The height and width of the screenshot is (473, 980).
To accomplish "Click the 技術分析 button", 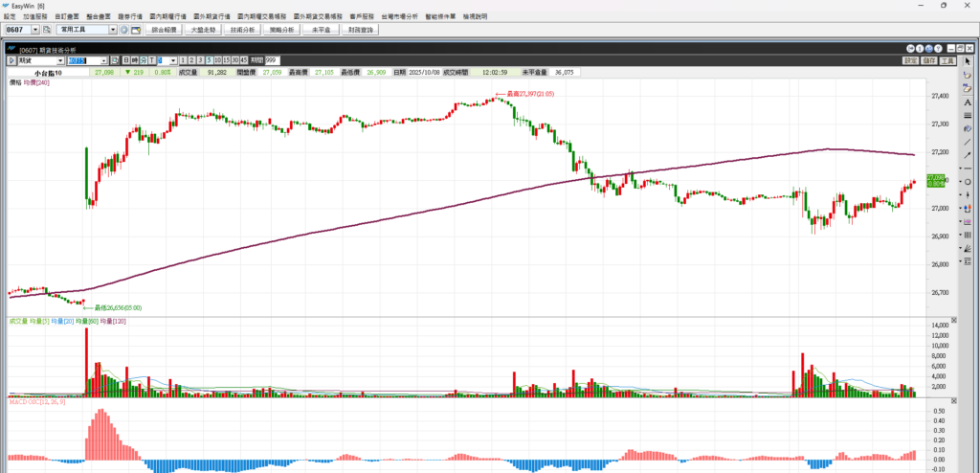I will coord(242,31).
